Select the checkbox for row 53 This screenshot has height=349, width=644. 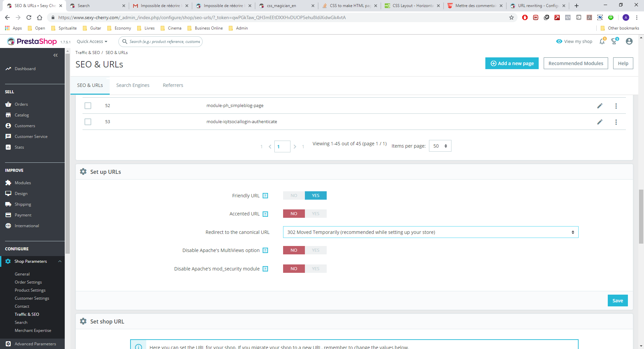click(88, 122)
